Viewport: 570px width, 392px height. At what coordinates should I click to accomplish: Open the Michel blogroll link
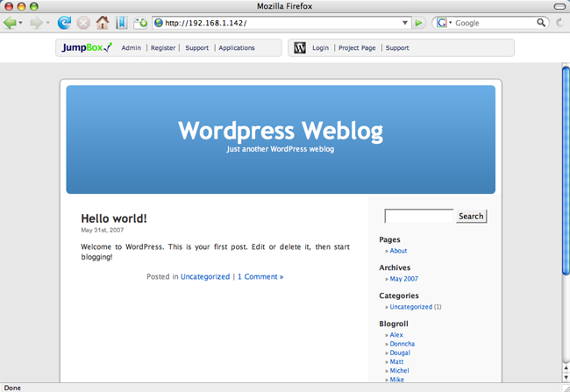point(399,371)
